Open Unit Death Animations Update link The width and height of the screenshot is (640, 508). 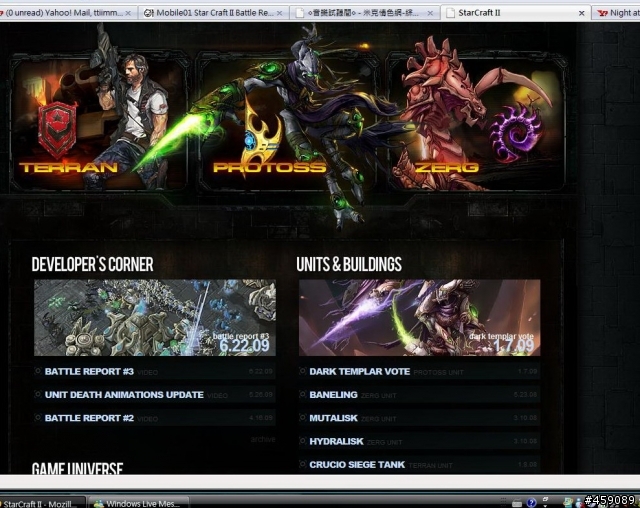[124, 395]
